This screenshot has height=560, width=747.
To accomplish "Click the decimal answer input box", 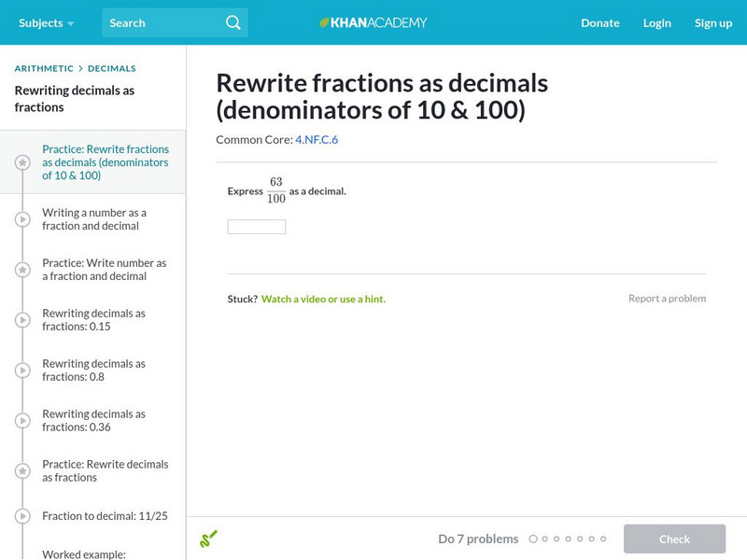I will pyautogui.click(x=257, y=227).
